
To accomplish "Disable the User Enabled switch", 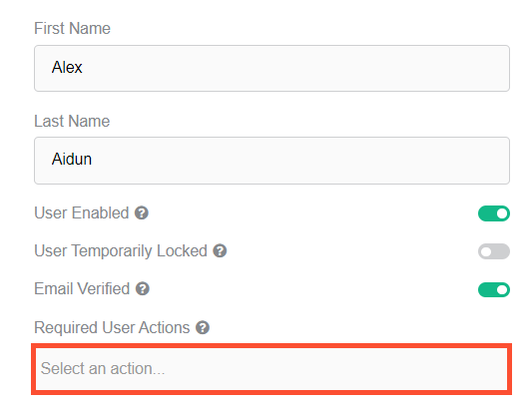I will (x=494, y=213).
